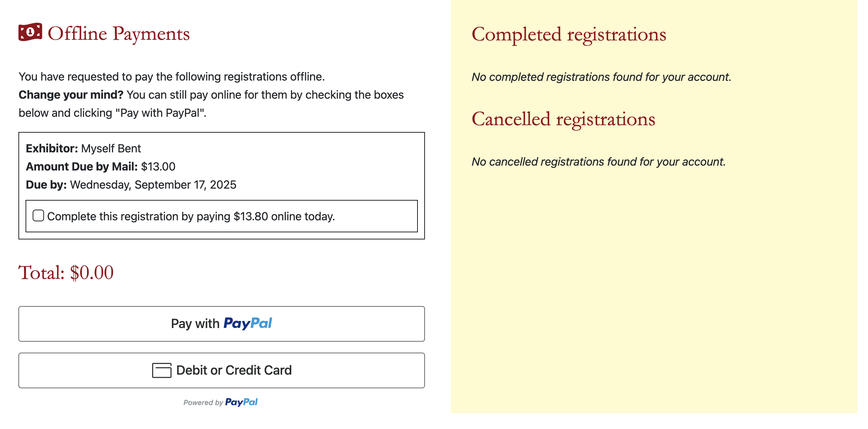Click the "No cancelled registrations found" message
The height and width of the screenshot is (429, 868).
(598, 162)
